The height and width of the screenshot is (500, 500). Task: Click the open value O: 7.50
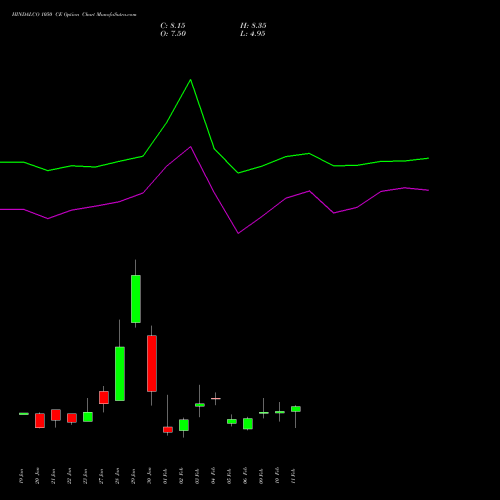pyautogui.click(x=173, y=34)
